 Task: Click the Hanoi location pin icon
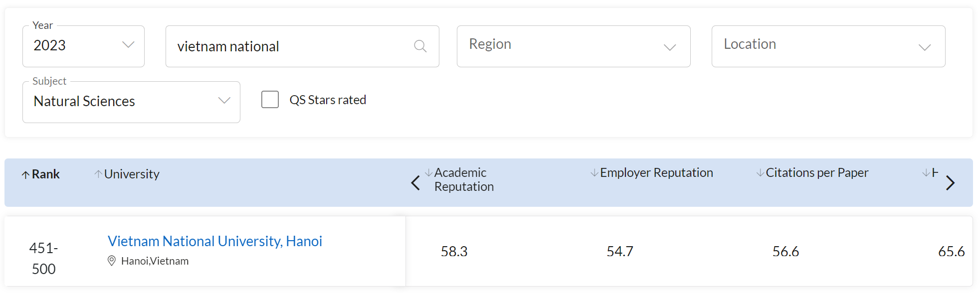coord(112,261)
